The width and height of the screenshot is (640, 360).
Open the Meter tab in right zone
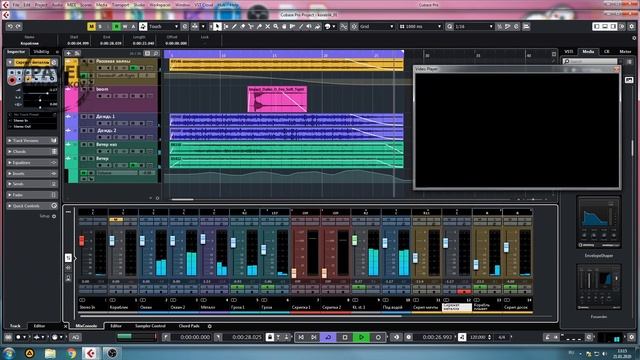(x=625, y=52)
